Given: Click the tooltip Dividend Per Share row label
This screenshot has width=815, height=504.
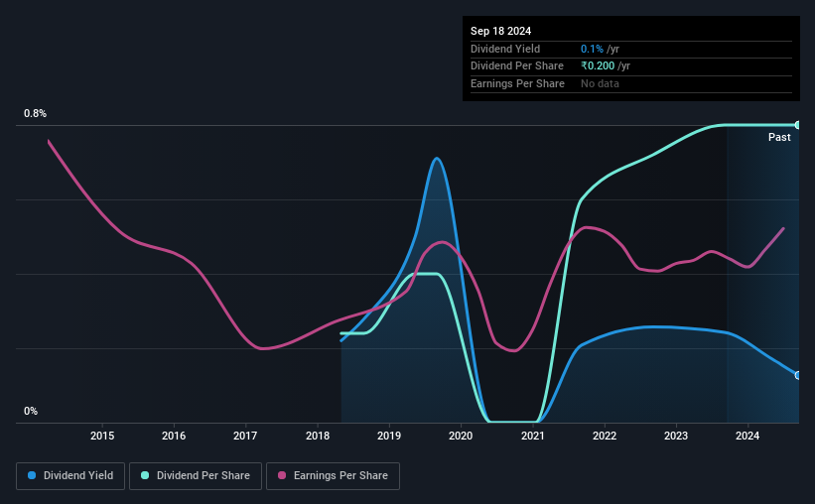Looking at the screenshot, I should (516, 66).
